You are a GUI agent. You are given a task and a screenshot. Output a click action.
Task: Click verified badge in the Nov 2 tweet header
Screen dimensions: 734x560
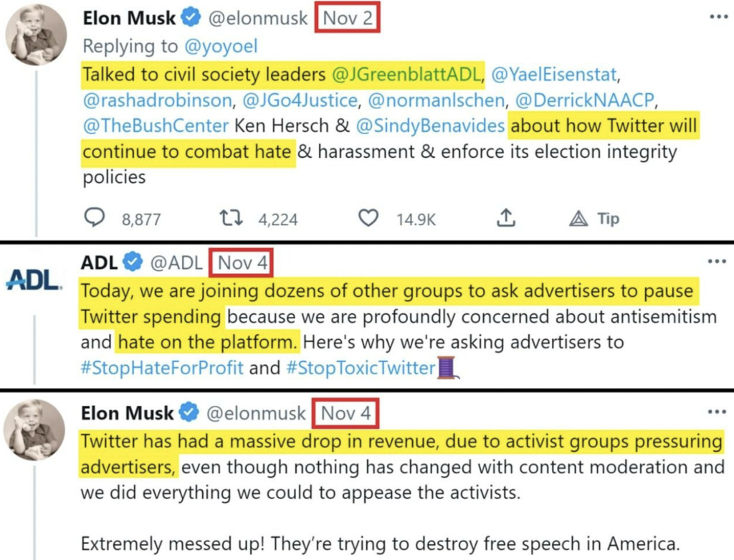pyautogui.click(x=190, y=18)
